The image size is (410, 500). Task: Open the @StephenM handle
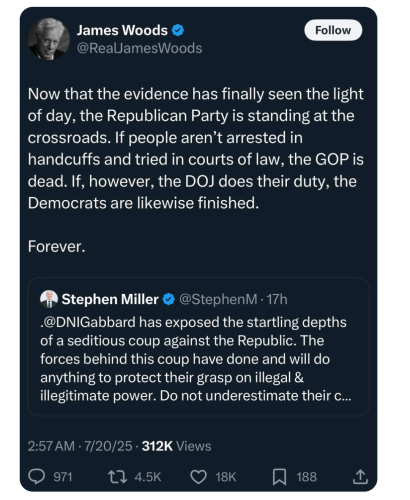click(218, 299)
